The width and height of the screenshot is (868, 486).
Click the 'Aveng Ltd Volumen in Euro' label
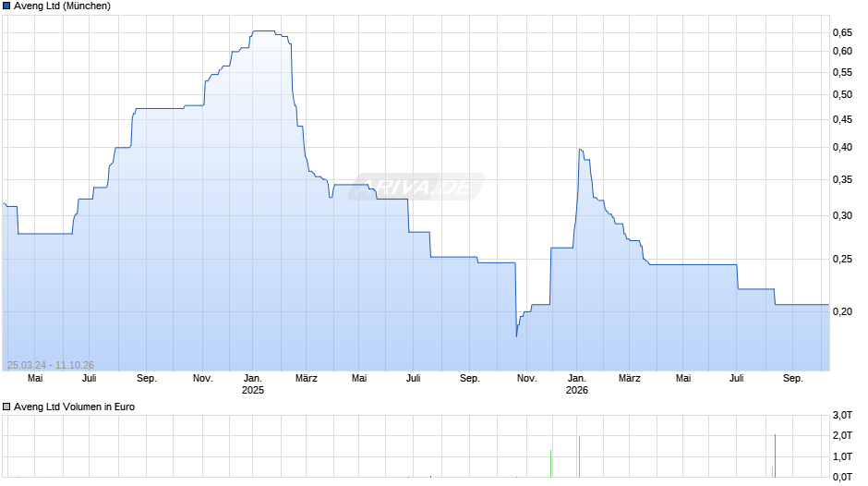pyautogui.click(x=74, y=407)
